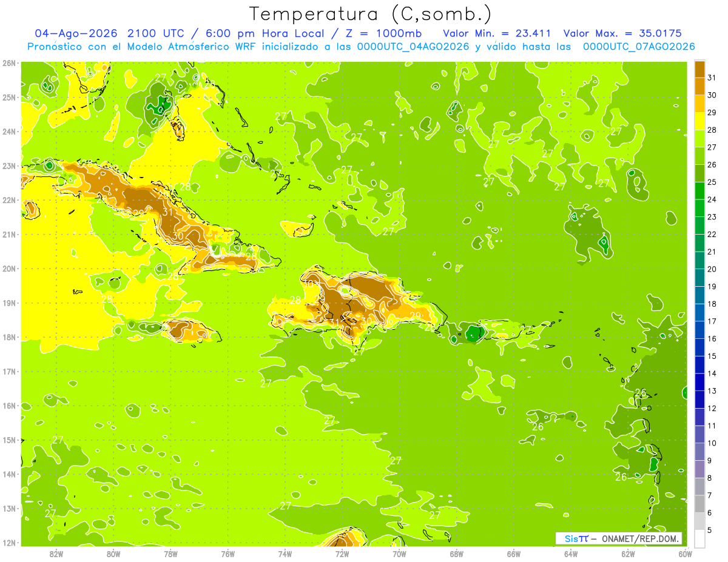Click the "74W" longitude axis label
Image resolution: width=728 pixels, height=562 pixels.
[x=285, y=554]
